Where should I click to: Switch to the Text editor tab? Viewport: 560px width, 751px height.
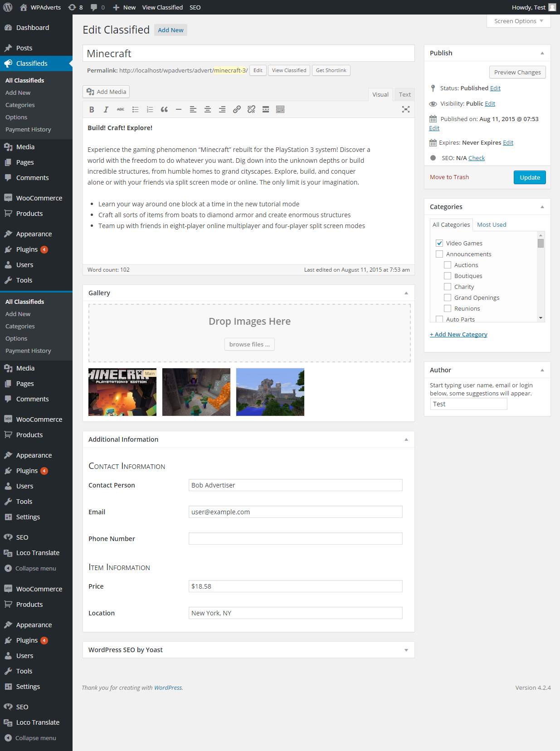[405, 94]
